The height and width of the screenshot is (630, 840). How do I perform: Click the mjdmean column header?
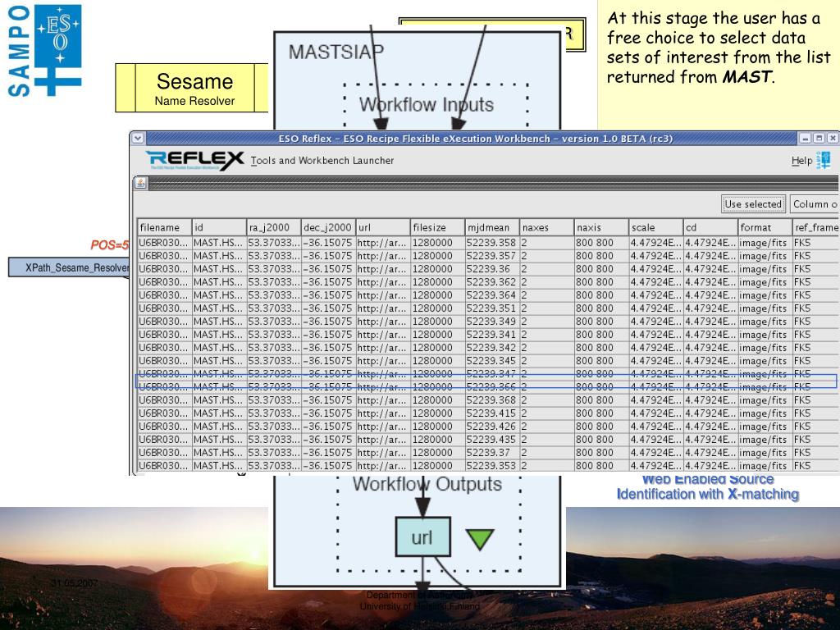pos(492,227)
